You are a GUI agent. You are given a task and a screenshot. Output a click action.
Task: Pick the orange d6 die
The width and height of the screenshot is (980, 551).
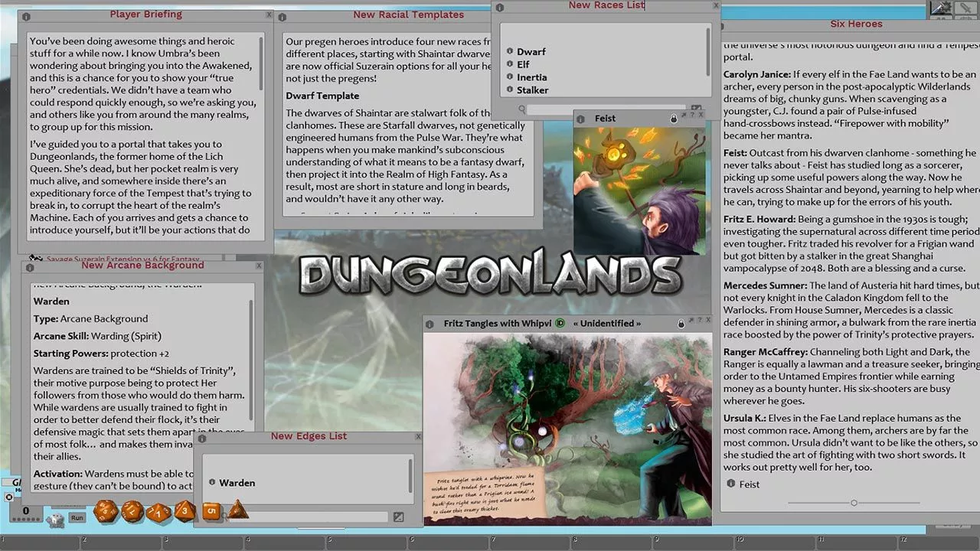[x=211, y=510]
